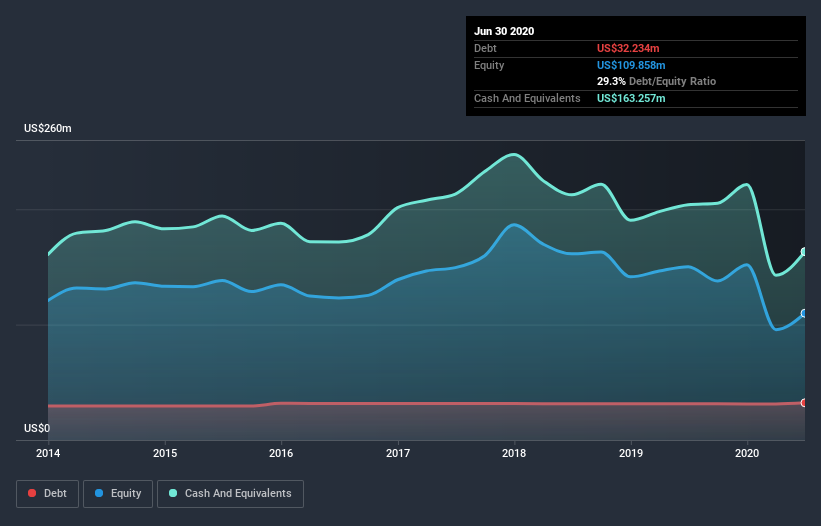Screen dimensions: 821x526
Task: Click the US$0 axis label
Action: click(x=37, y=428)
